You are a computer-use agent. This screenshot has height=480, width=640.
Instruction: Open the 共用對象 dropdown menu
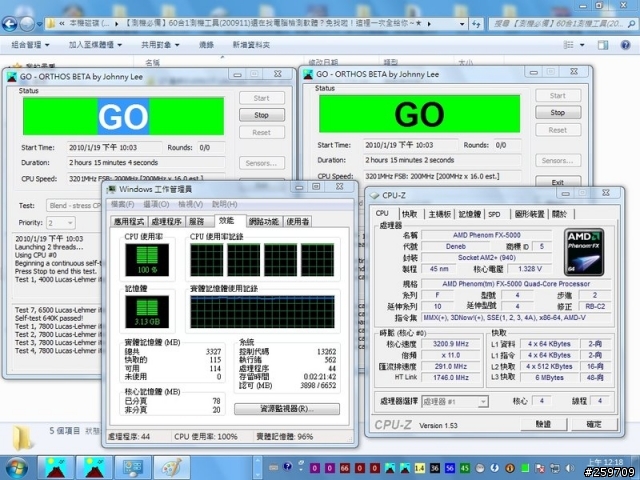(x=160, y=45)
